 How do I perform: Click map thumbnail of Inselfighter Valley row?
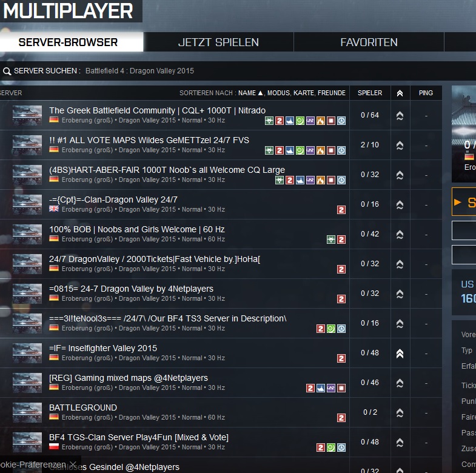pyautogui.click(x=27, y=353)
